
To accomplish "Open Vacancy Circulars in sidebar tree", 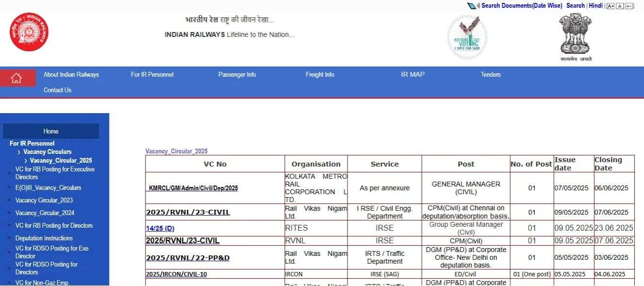I will pyautogui.click(x=48, y=152).
